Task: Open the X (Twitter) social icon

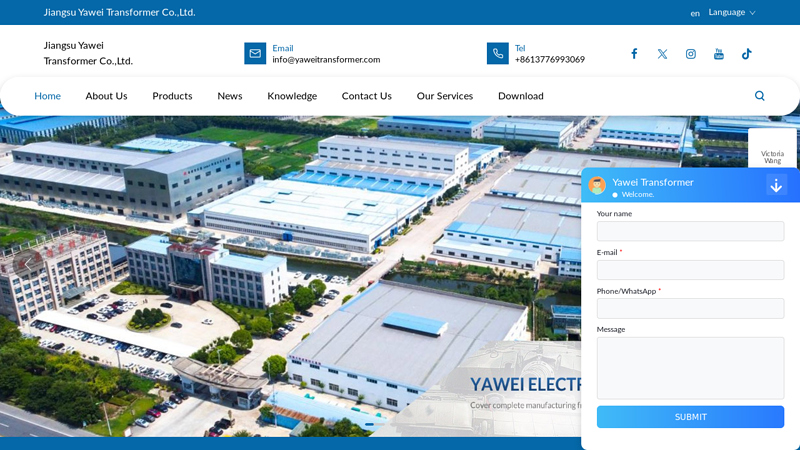Action: pos(662,54)
